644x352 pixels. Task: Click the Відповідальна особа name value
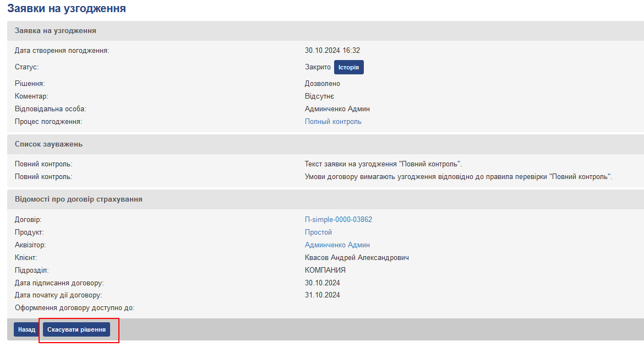[337, 109]
